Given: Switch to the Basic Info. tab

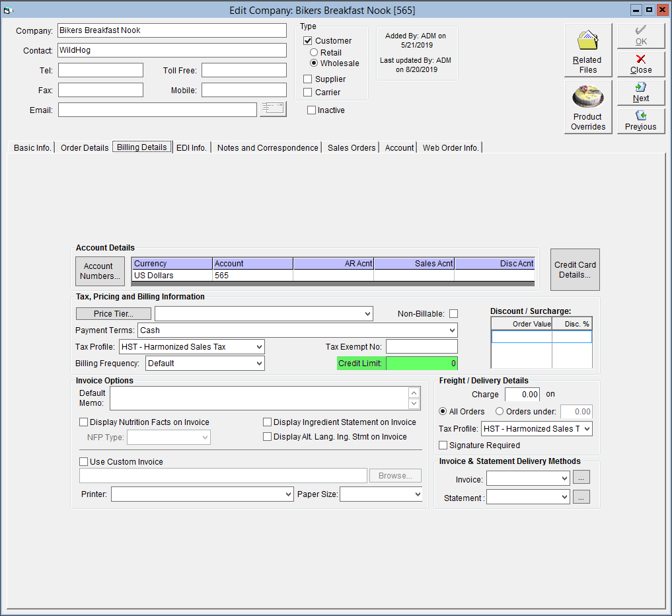Looking at the screenshot, I should pos(32,148).
